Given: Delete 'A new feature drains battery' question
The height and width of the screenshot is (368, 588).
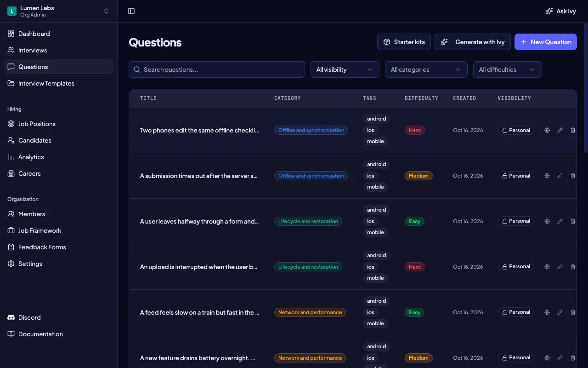Looking at the screenshot, I should pyautogui.click(x=573, y=358).
